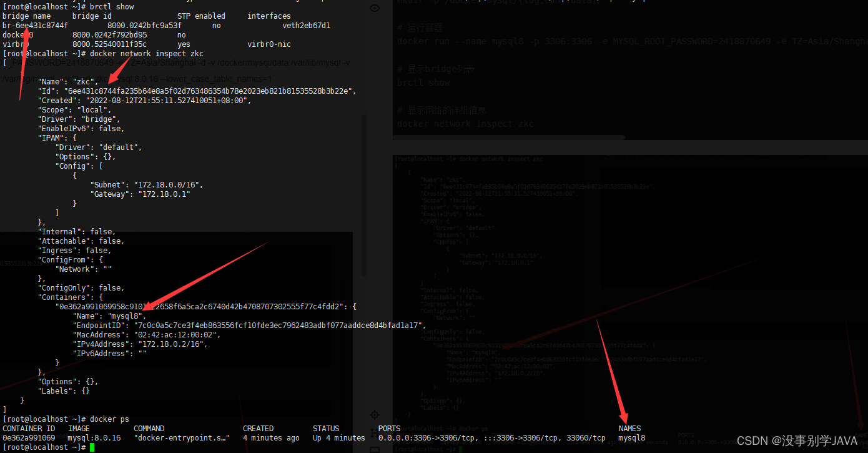Click interface 'veth2eb67d1'

[x=307, y=26]
